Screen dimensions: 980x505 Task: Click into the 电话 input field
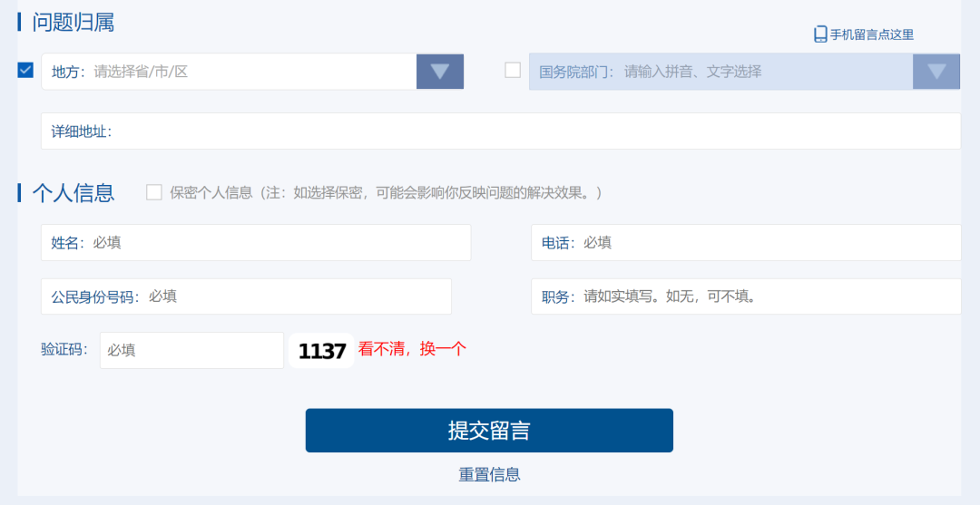tap(746, 243)
